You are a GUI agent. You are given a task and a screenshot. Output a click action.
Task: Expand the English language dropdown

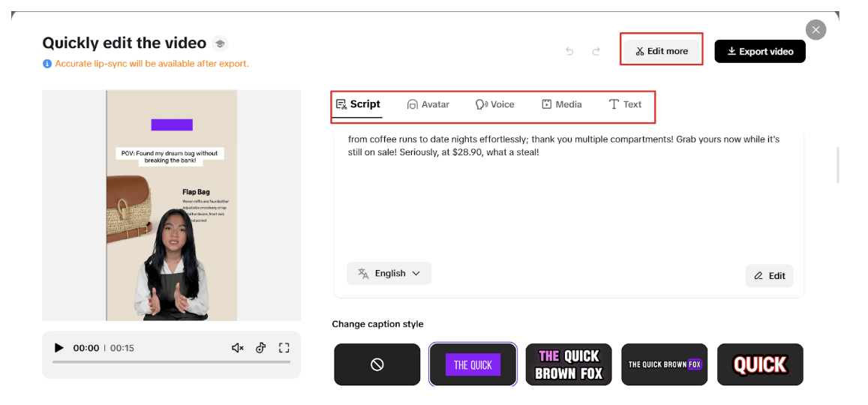click(x=389, y=274)
